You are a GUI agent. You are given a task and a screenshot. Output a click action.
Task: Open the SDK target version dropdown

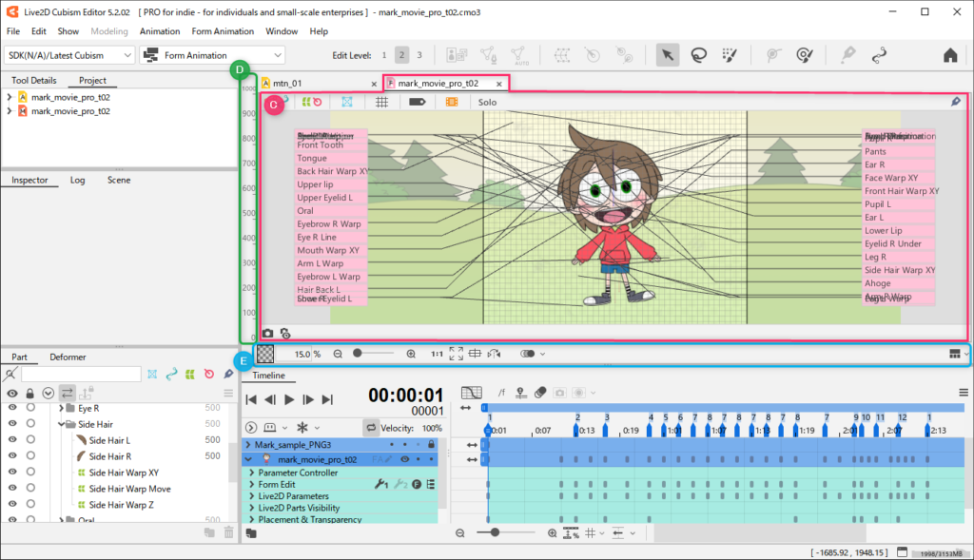tap(68, 55)
